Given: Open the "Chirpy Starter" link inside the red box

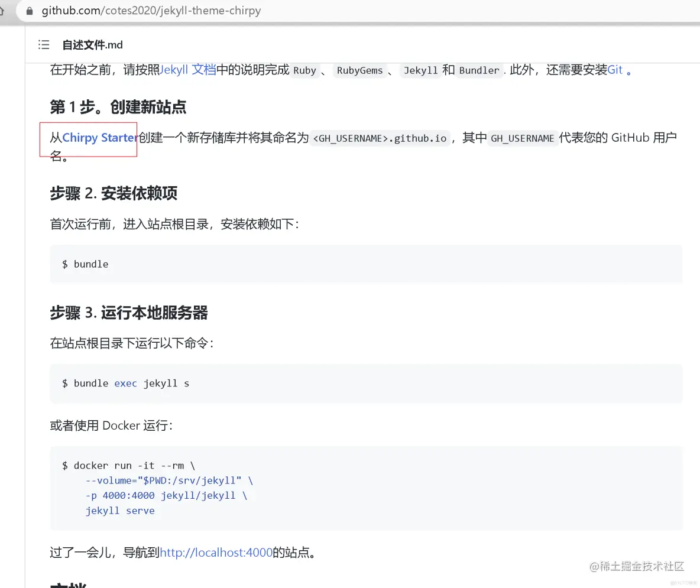Looking at the screenshot, I should point(98,137).
